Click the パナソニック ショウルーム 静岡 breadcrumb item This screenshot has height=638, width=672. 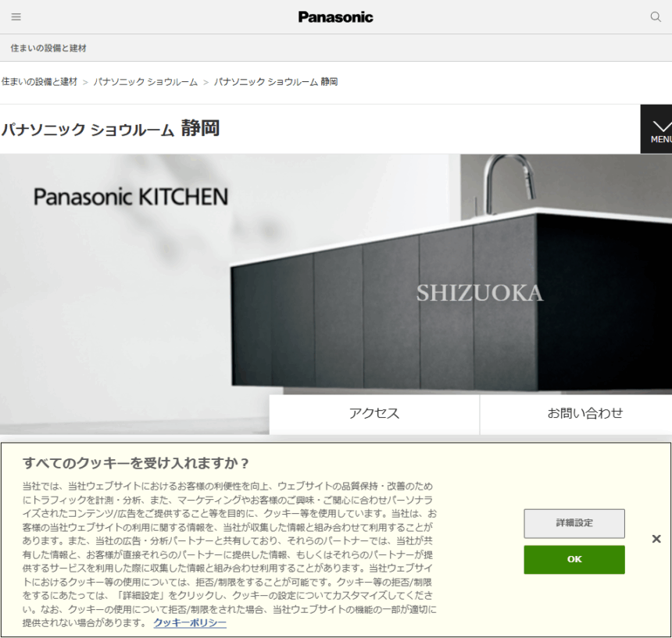coord(276,82)
